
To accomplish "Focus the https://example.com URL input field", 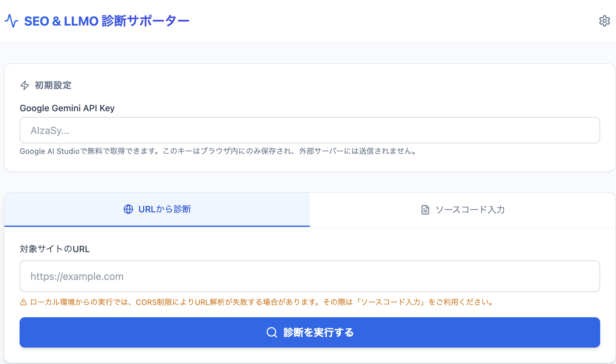I will 309,276.
